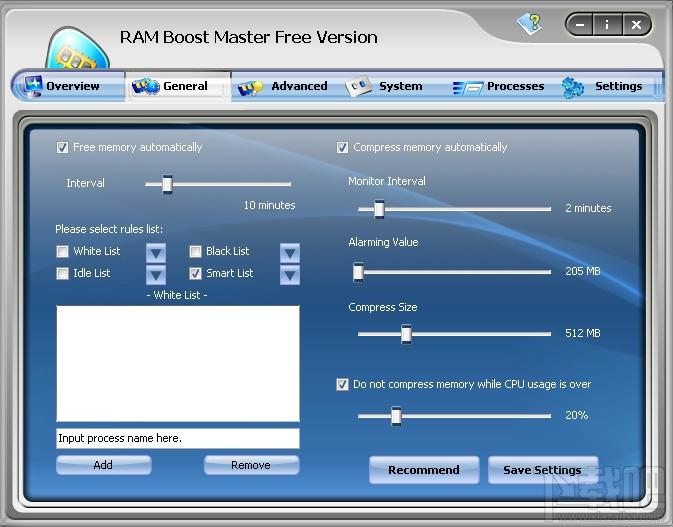Uncheck the Smart List checkbox

click(195, 273)
